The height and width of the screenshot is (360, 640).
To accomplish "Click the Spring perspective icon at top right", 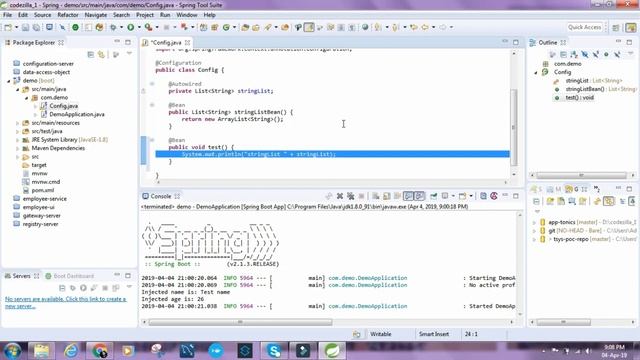I will (631, 27).
